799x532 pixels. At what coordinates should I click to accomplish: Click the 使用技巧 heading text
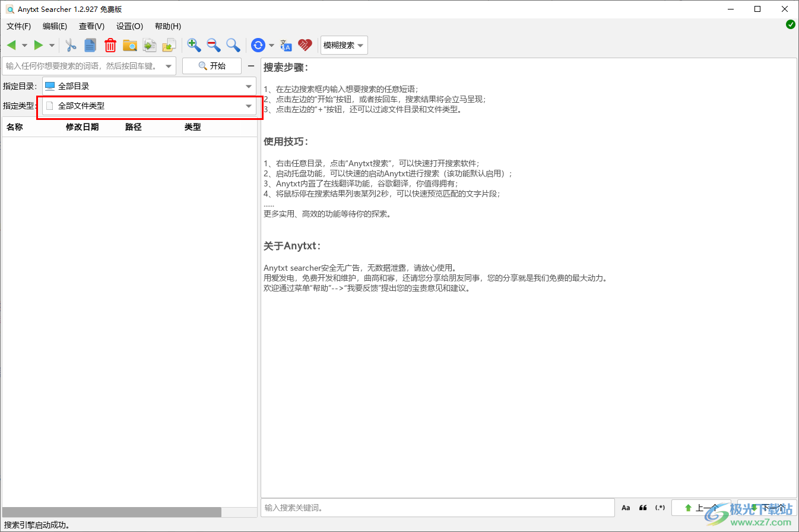tap(286, 142)
